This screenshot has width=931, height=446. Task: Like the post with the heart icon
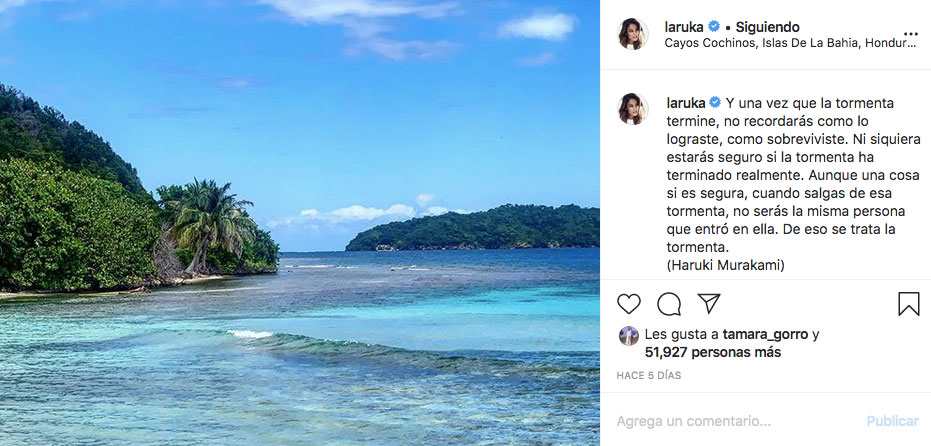[x=629, y=304]
